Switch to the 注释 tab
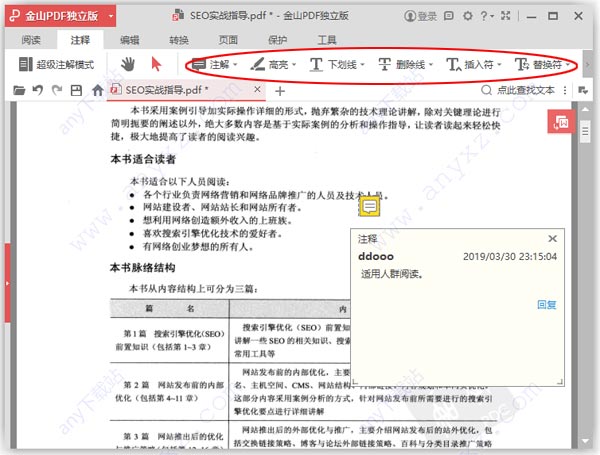The width and height of the screenshot is (600, 455). (x=80, y=40)
